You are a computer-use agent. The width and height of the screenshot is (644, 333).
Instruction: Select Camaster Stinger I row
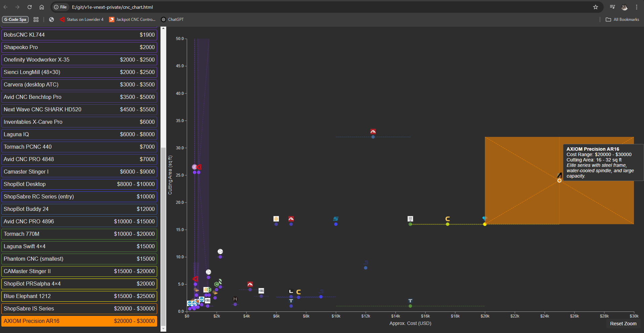tap(79, 172)
